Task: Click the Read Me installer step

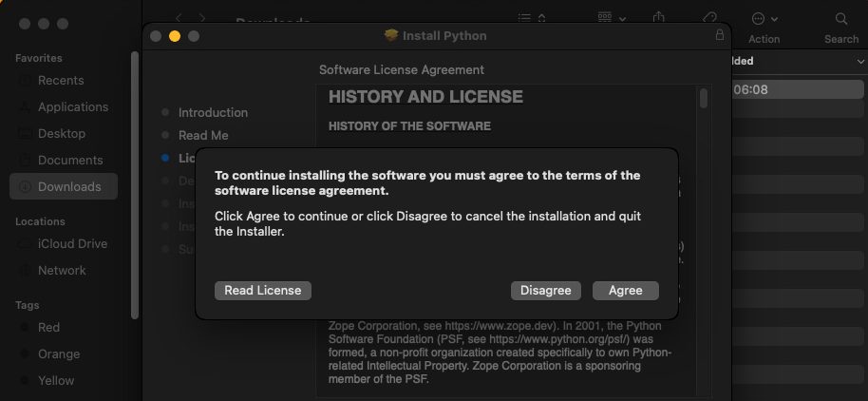Action: click(203, 135)
